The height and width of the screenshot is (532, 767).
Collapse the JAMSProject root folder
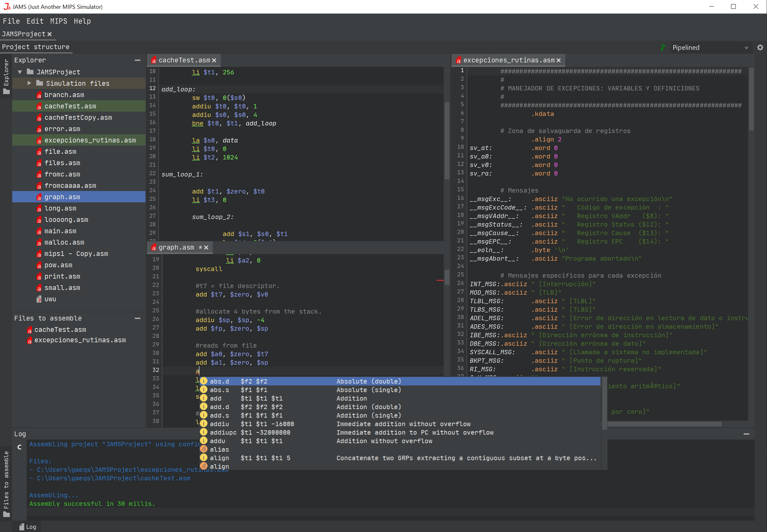(x=20, y=72)
